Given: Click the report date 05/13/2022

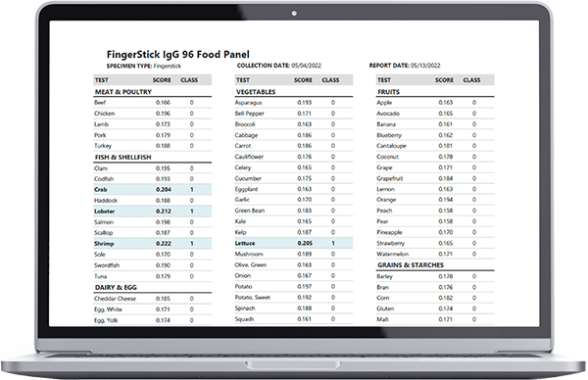Looking at the screenshot, I should coord(425,66).
